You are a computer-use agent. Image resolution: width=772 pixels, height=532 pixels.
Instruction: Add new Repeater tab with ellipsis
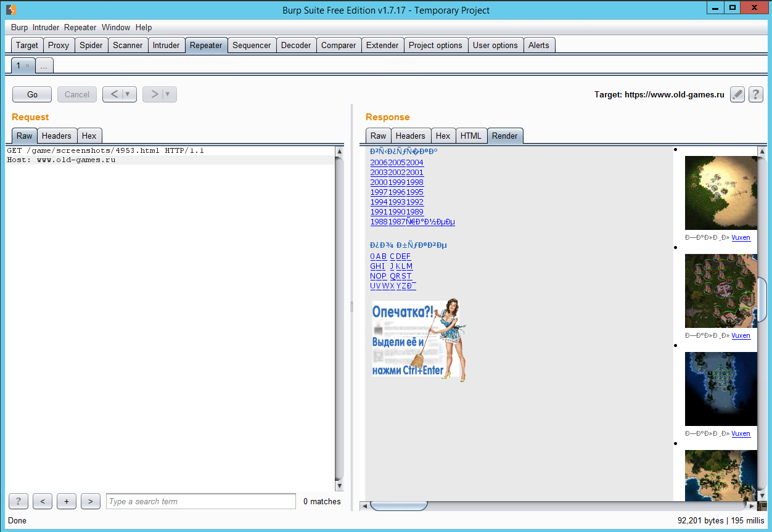pyautogui.click(x=44, y=65)
